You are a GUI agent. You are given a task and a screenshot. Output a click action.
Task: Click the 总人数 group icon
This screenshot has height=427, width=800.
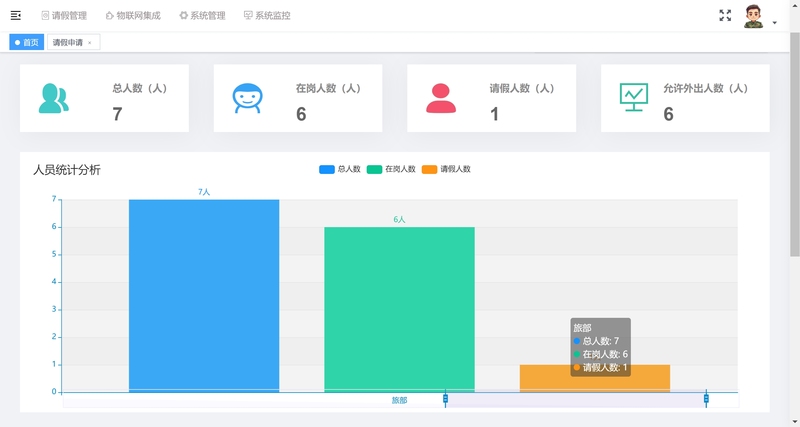54,98
